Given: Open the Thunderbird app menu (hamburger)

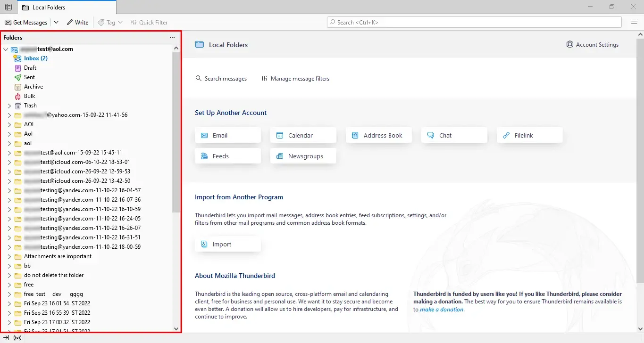Looking at the screenshot, I should click(634, 22).
